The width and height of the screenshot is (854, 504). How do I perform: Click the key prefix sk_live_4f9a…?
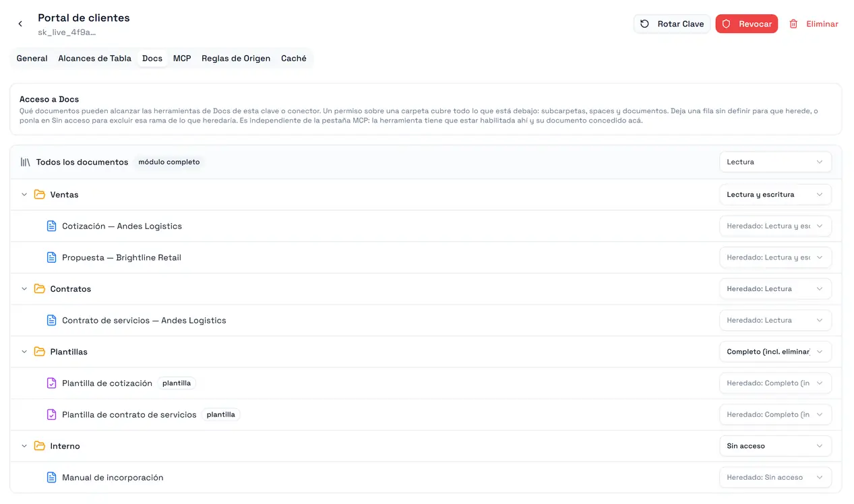tap(67, 32)
